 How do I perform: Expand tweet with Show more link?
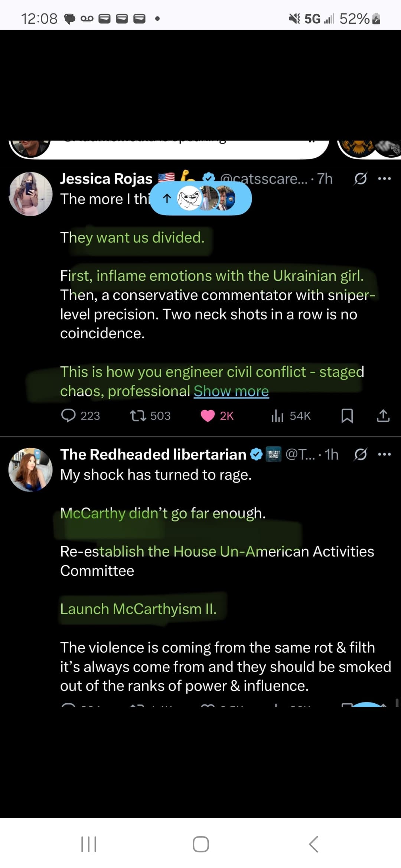pyautogui.click(x=231, y=391)
